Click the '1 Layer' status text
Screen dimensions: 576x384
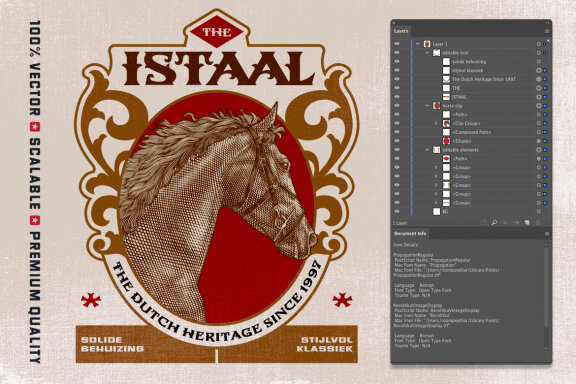400,223
